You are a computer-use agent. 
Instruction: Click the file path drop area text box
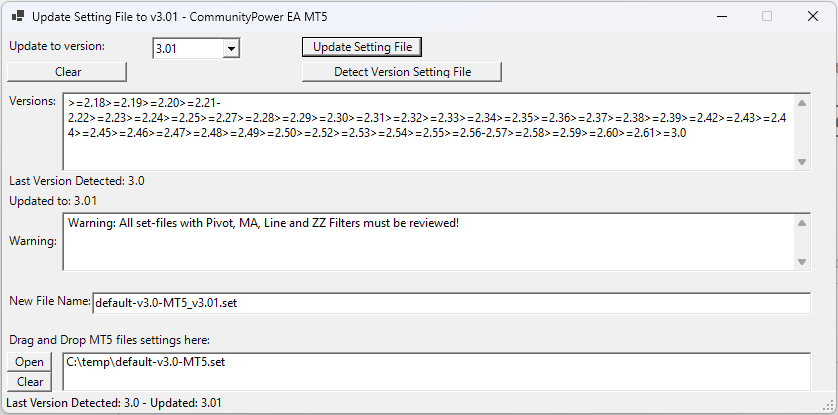437,372
